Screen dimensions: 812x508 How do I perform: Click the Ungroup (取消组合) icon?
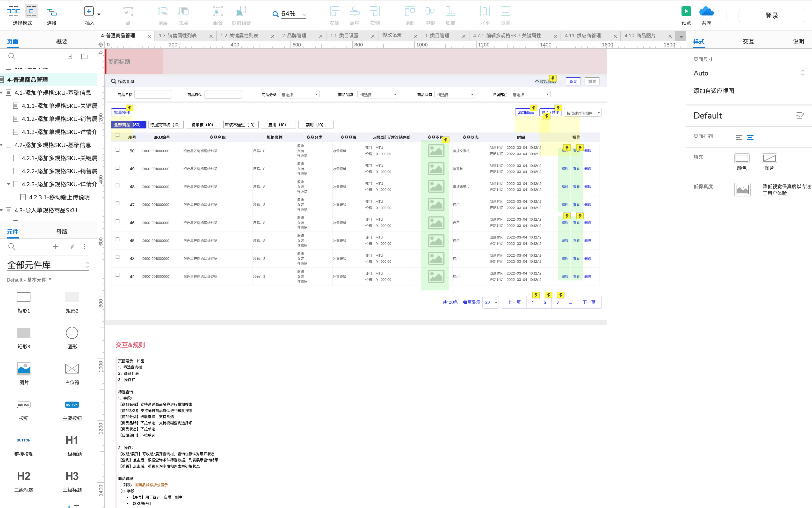click(241, 11)
